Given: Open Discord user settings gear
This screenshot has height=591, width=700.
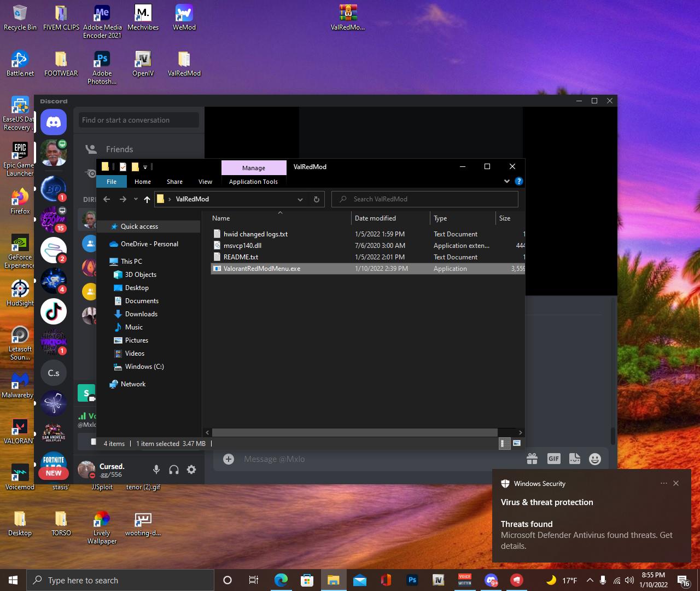Looking at the screenshot, I should tap(191, 470).
